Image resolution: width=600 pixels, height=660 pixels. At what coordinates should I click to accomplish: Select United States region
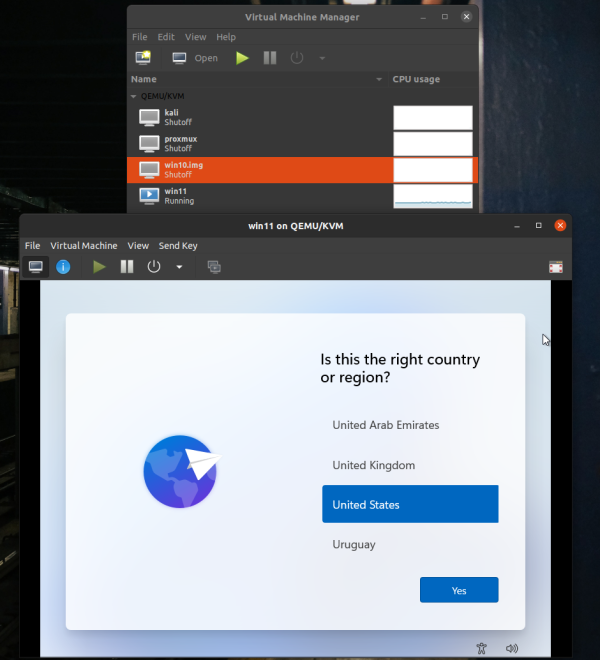(410, 504)
